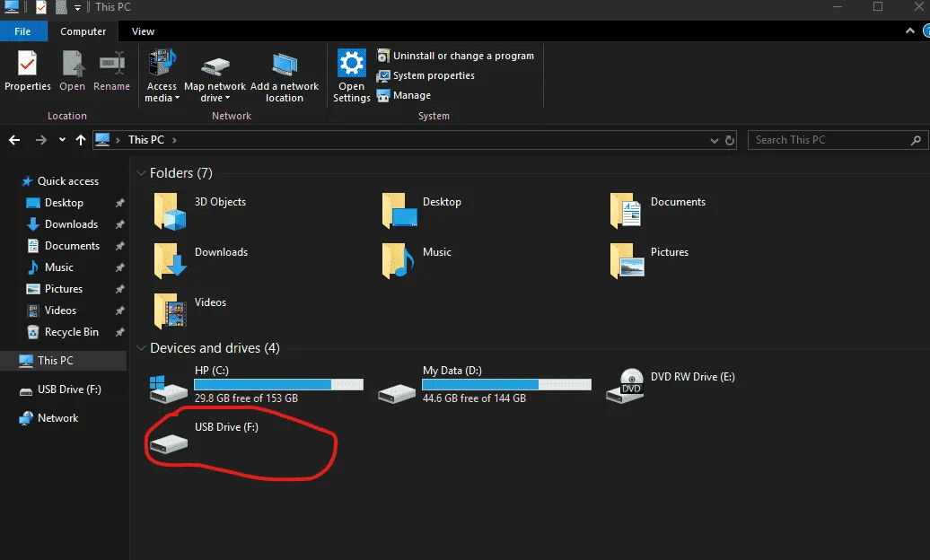The height and width of the screenshot is (560, 930).
Task: Switch to the Computer tab
Action: click(x=83, y=31)
